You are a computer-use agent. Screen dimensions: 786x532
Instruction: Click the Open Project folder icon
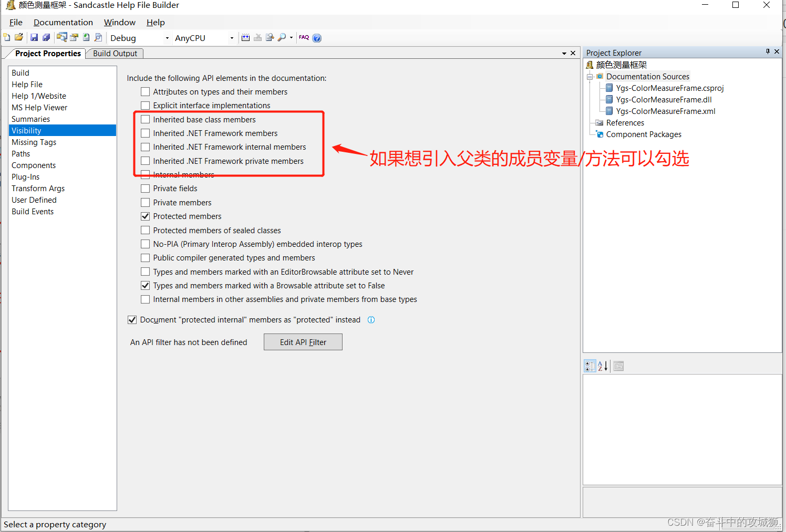point(19,37)
